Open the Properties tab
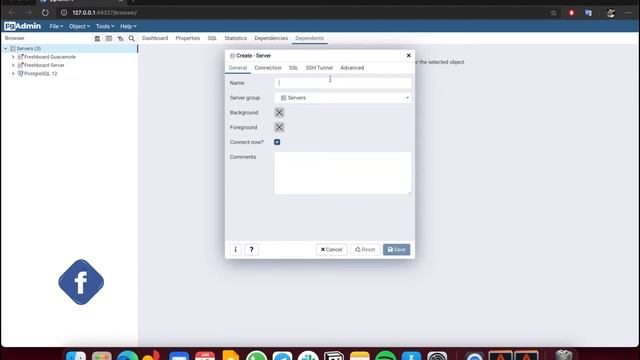The image size is (640, 360). [x=188, y=38]
